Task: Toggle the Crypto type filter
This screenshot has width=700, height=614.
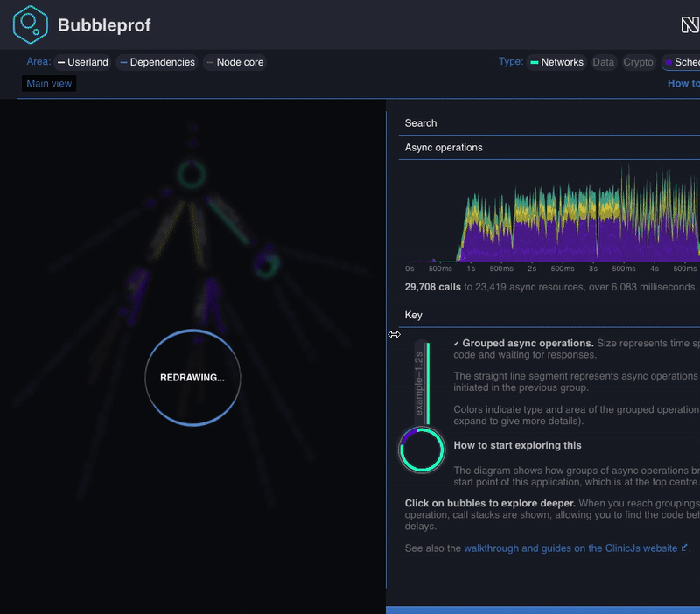Action: pos(638,62)
